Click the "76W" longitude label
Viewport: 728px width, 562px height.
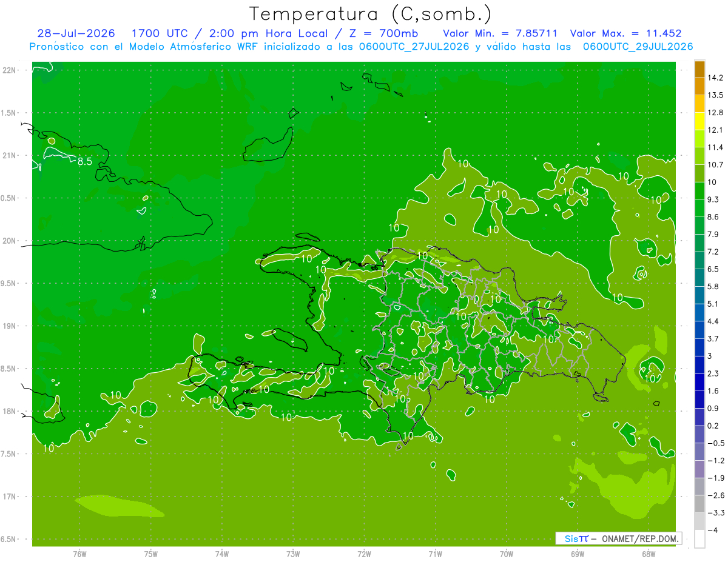pyautogui.click(x=79, y=554)
